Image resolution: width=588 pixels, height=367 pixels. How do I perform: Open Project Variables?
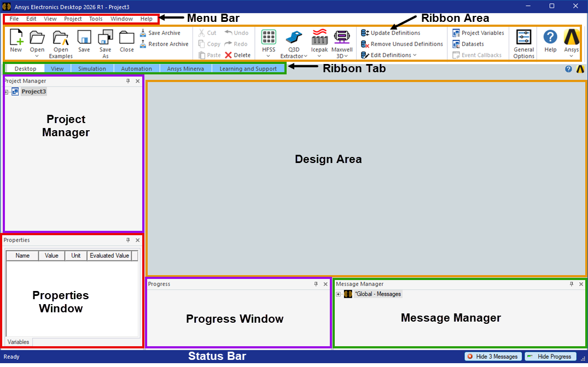pos(478,33)
